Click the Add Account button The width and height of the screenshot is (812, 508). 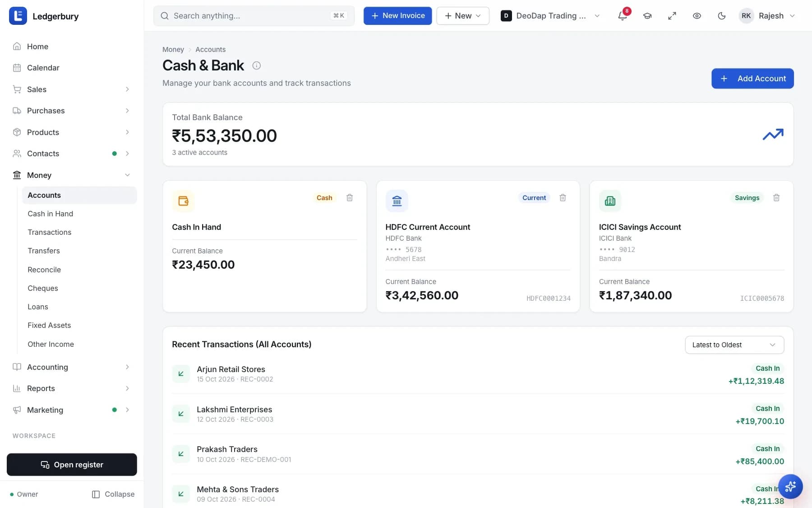tap(752, 79)
